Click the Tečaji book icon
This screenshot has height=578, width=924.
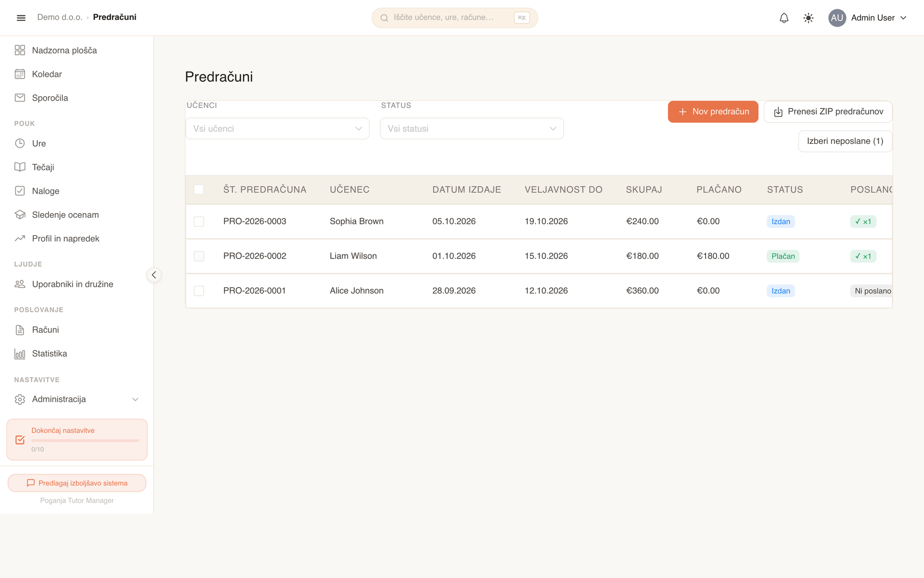coord(20,167)
